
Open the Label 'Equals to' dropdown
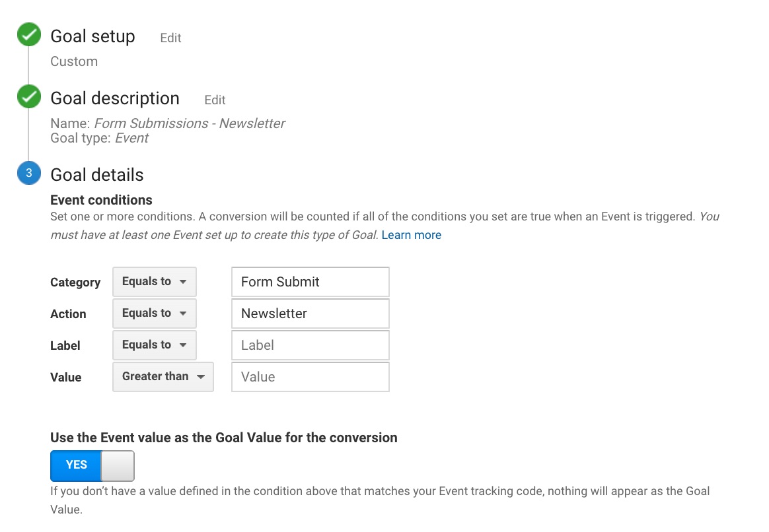tap(155, 345)
